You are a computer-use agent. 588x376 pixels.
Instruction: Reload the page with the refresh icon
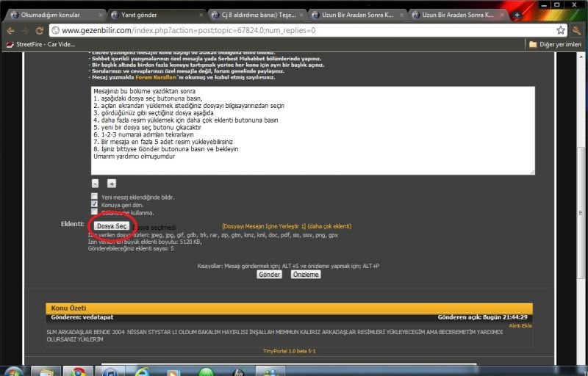tap(40, 30)
